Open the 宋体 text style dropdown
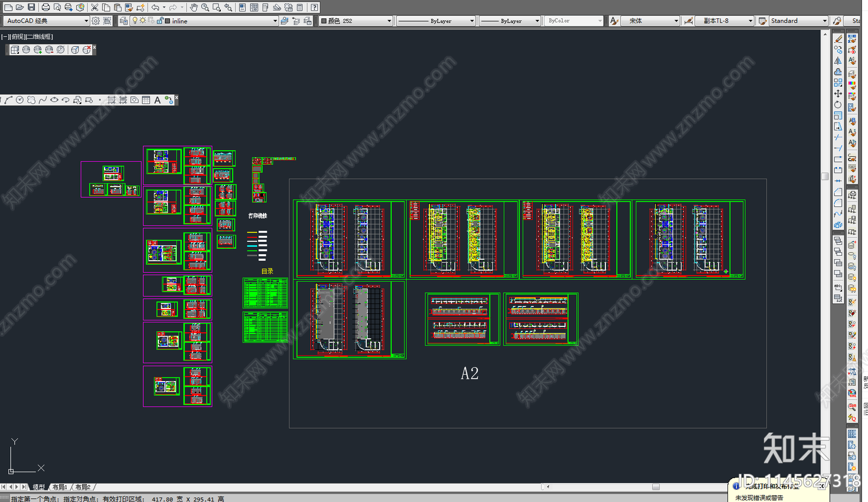 pos(676,21)
